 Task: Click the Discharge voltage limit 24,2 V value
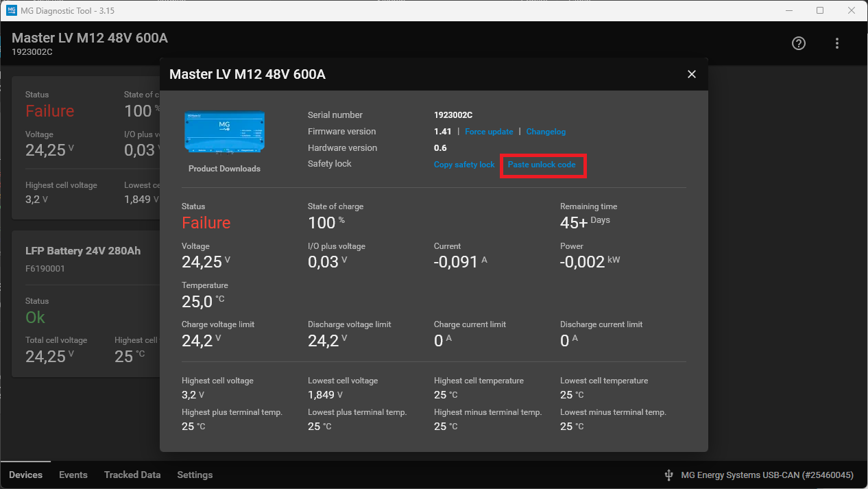(327, 340)
